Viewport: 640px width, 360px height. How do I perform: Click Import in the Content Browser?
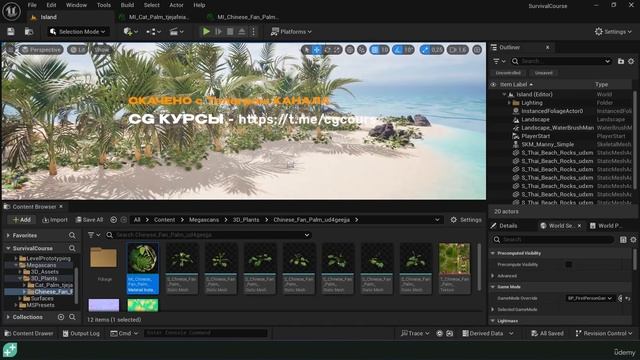pyautogui.click(x=55, y=220)
